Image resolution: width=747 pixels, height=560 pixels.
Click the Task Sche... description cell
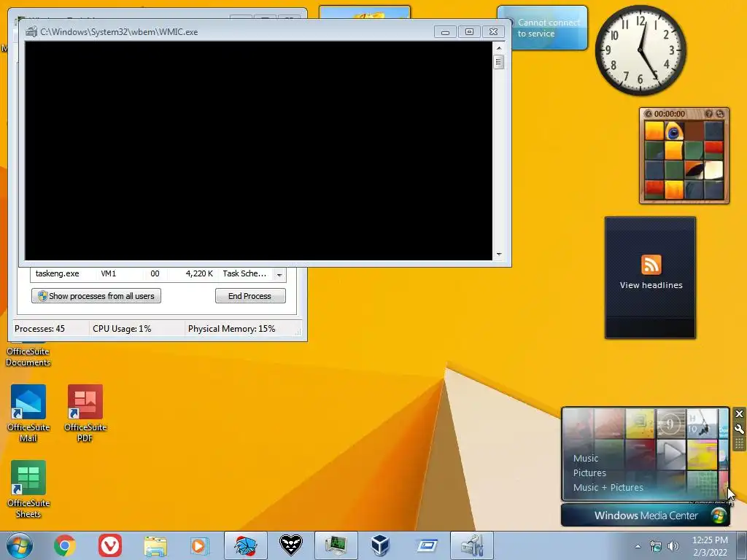[x=244, y=274]
